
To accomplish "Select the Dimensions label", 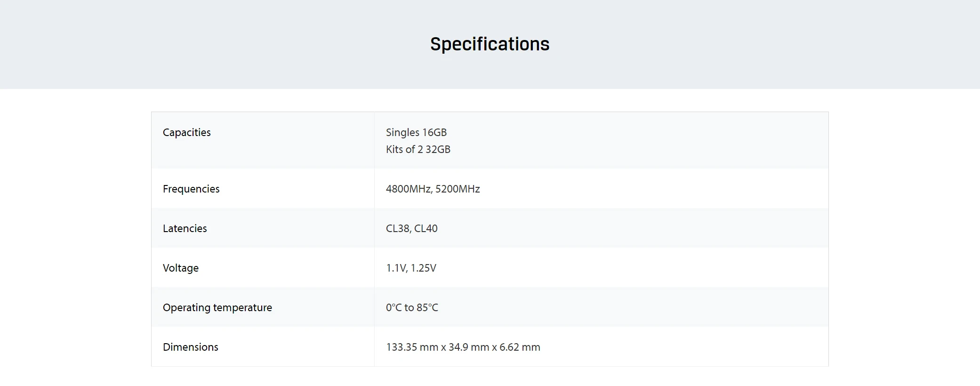I will (191, 347).
